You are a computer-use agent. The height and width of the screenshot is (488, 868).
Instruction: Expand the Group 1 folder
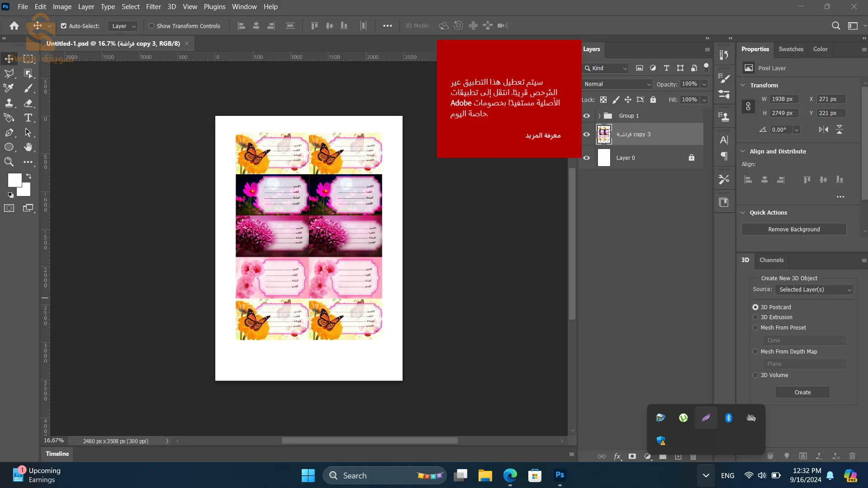(x=599, y=116)
